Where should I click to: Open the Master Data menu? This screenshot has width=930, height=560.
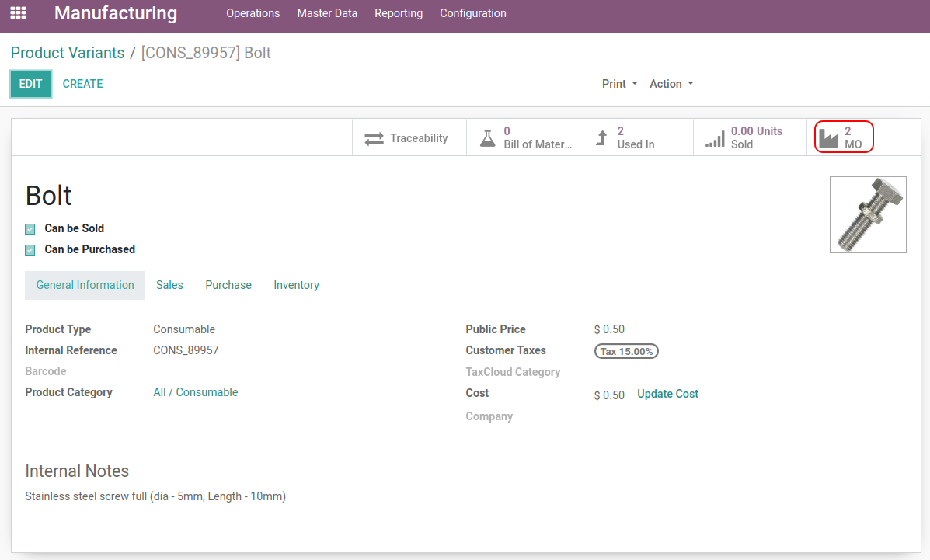327,13
